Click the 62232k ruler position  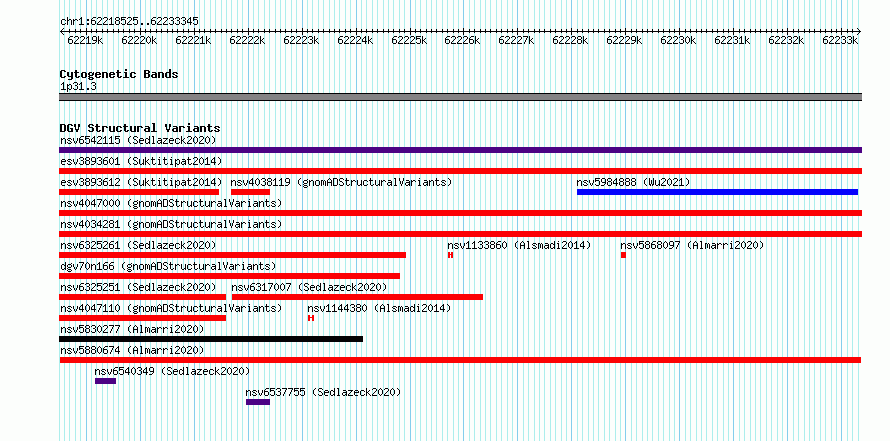[x=786, y=41]
